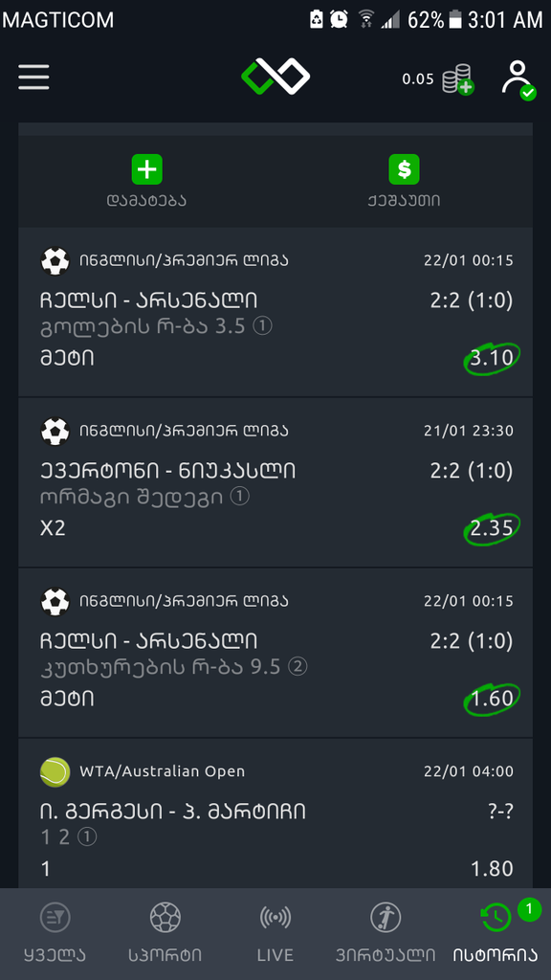551x980 pixels.
Task: Open the hamburger menu
Action: point(33,78)
